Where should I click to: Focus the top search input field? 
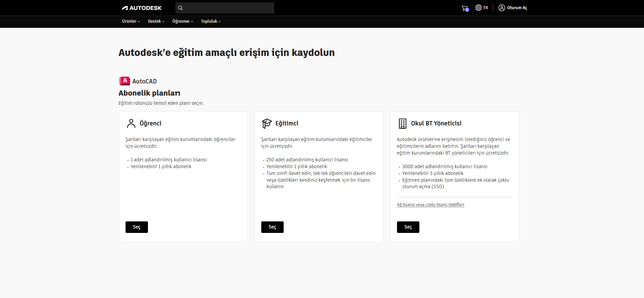[225, 8]
